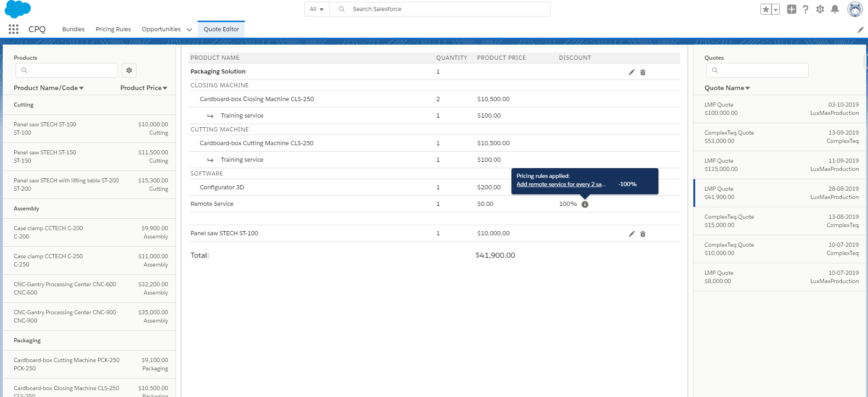Open the Opportunities tab
The image size is (868, 397).
(x=161, y=29)
